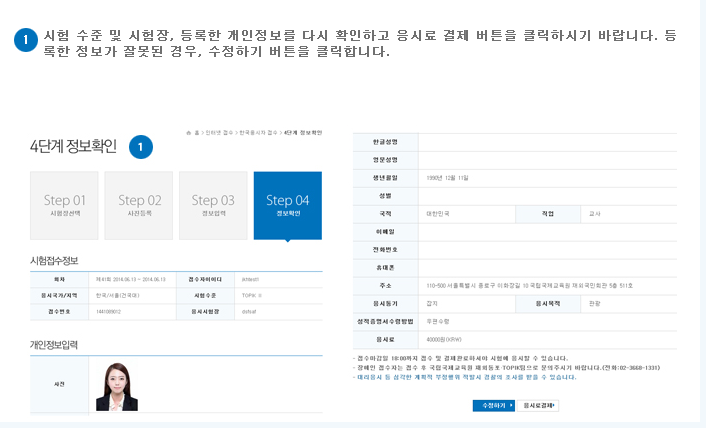This screenshot has height=428, width=706.
Task: Go to Step 03 정보입력 tab
Action: (x=212, y=206)
